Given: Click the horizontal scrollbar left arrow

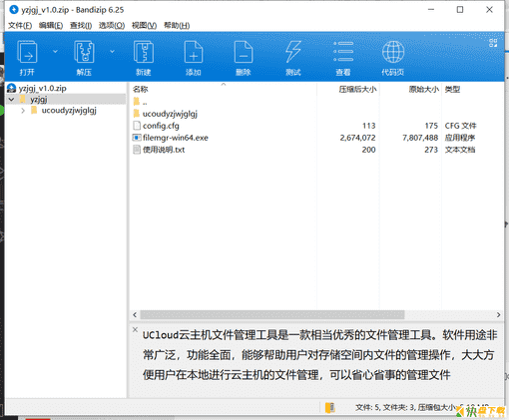Looking at the screenshot, I should (135, 315).
